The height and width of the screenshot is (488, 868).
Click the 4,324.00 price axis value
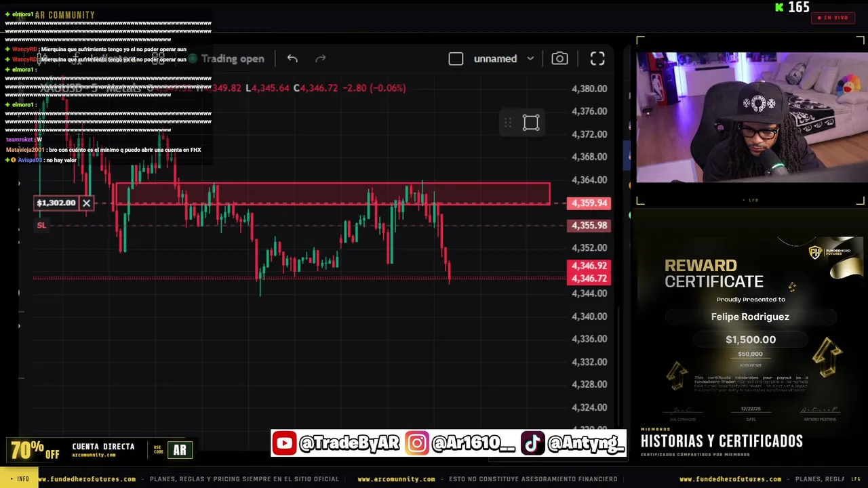point(589,407)
